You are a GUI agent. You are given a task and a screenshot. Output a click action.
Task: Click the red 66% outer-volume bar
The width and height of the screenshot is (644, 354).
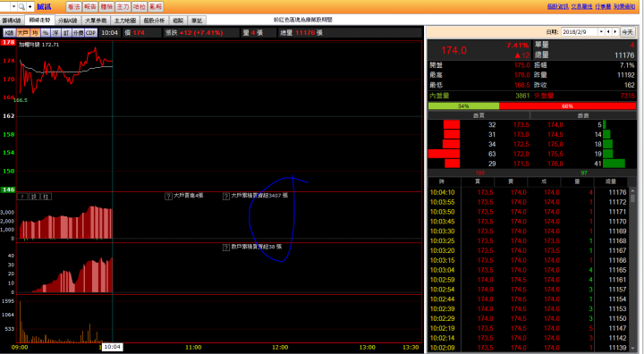point(567,106)
